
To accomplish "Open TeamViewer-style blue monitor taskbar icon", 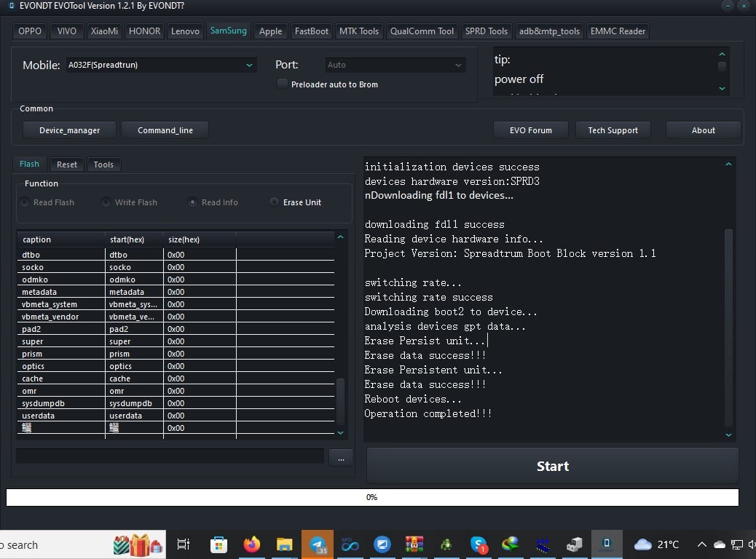I will 382,544.
